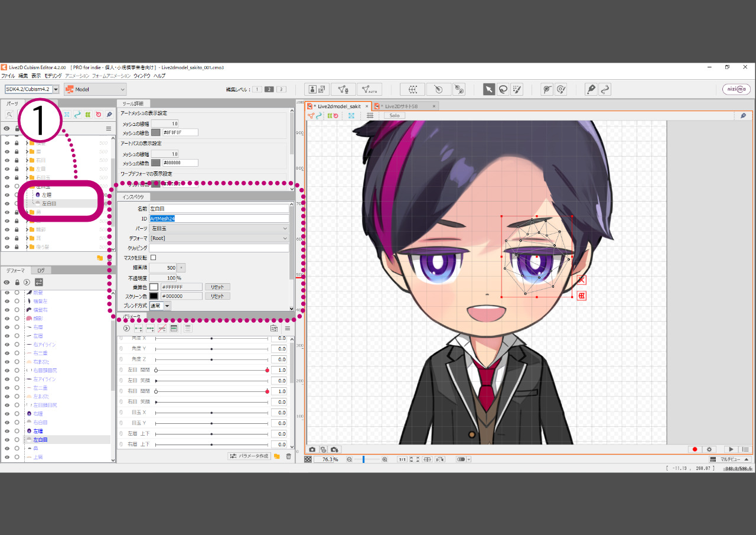Click the ID field containing ArtMesh24
Viewport: 756px width, 535px height.
click(219, 219)
